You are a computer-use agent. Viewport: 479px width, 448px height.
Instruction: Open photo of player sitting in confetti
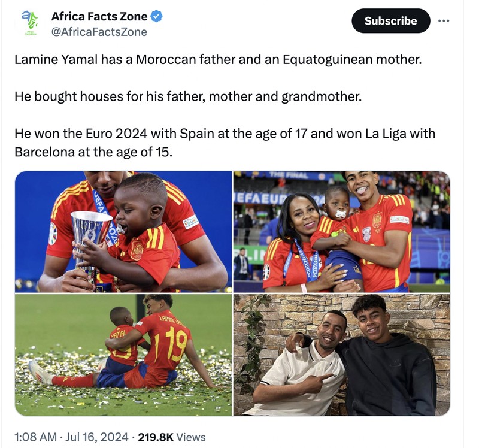point(123,355)
